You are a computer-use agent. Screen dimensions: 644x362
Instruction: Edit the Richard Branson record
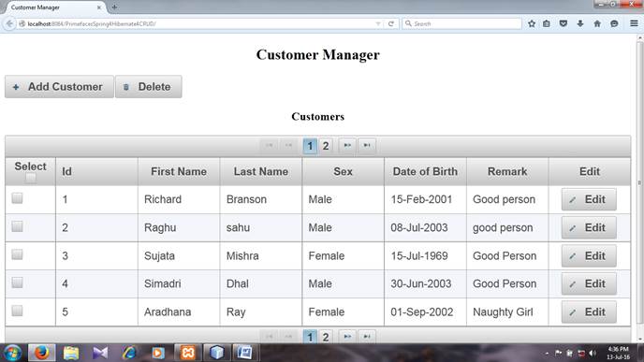click(x=589, y=199)
